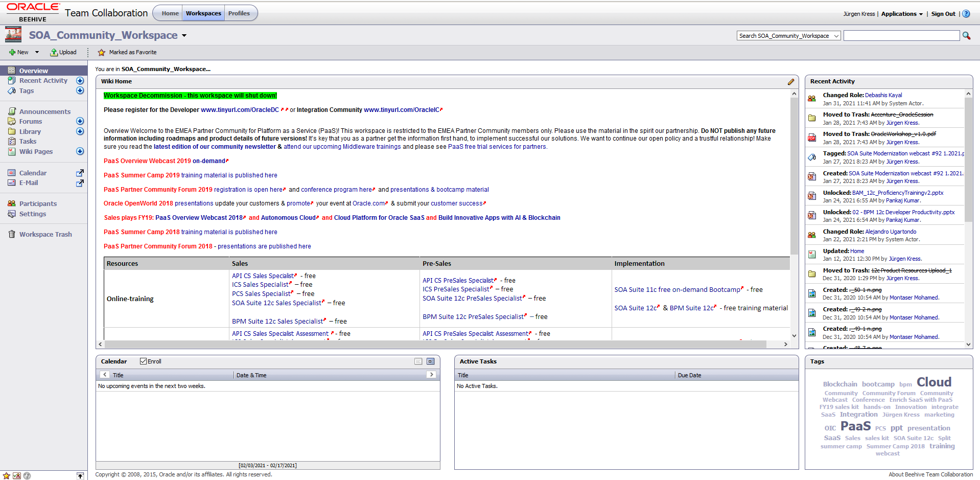Click the Sign Out link

[943, 14]
